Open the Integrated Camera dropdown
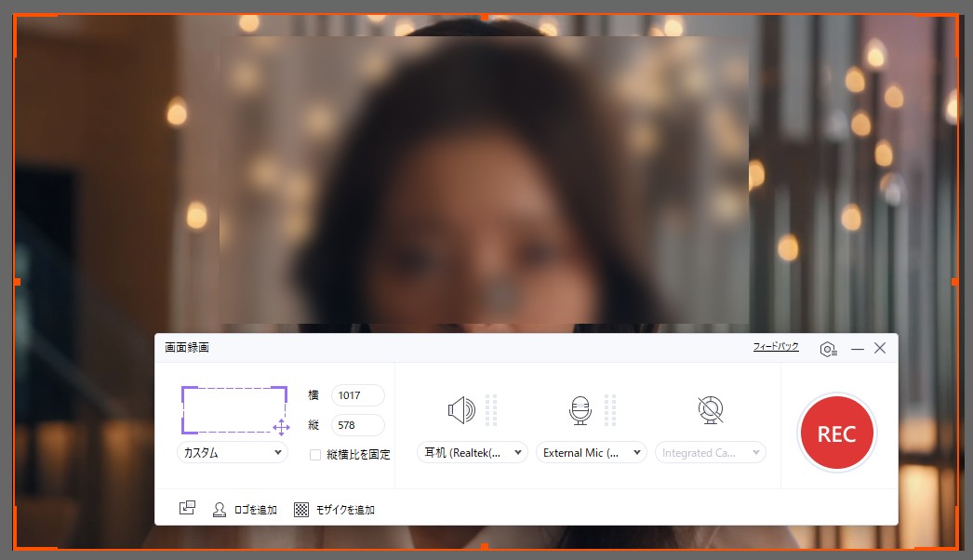This screenshot has width=973, height=560. (x=711, y=453)
